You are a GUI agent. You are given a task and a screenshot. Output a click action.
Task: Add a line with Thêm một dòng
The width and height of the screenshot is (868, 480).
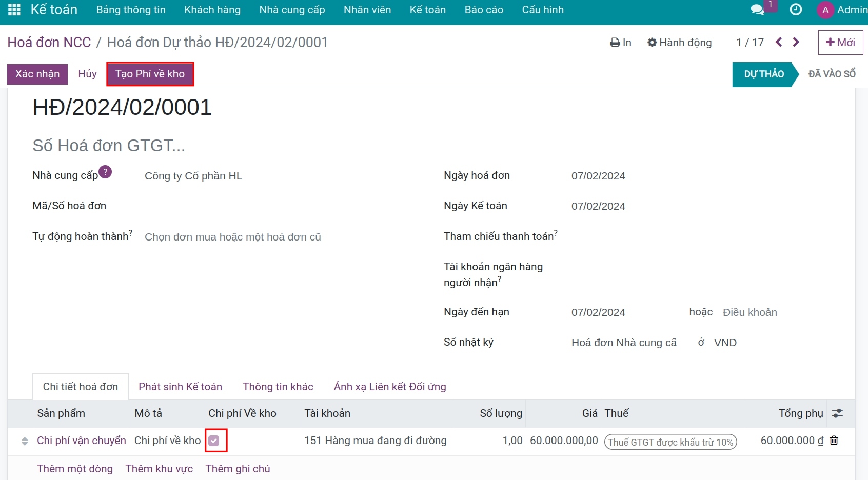(x=74, y=468)
